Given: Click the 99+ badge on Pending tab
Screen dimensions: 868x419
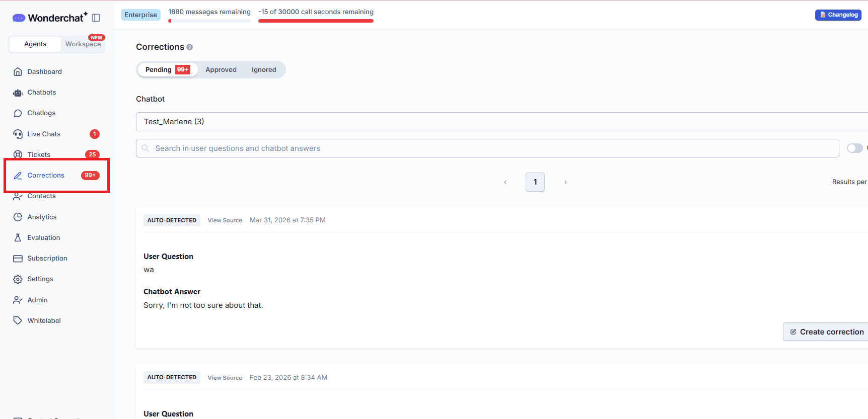Looking at the screenshot, I should pos(183,70).
